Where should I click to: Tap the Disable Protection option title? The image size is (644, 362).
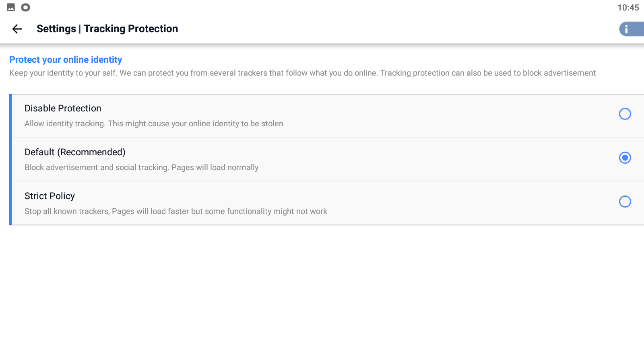click(63, 108)
